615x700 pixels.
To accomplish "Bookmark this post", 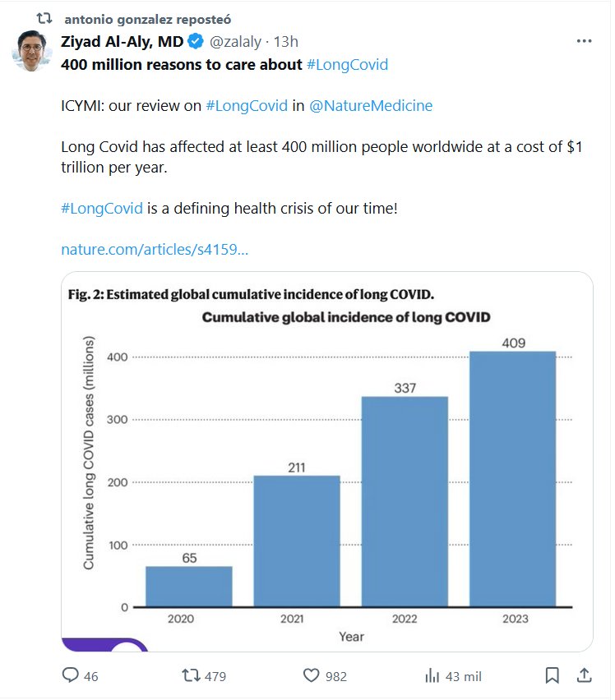I will pos(553,676).
